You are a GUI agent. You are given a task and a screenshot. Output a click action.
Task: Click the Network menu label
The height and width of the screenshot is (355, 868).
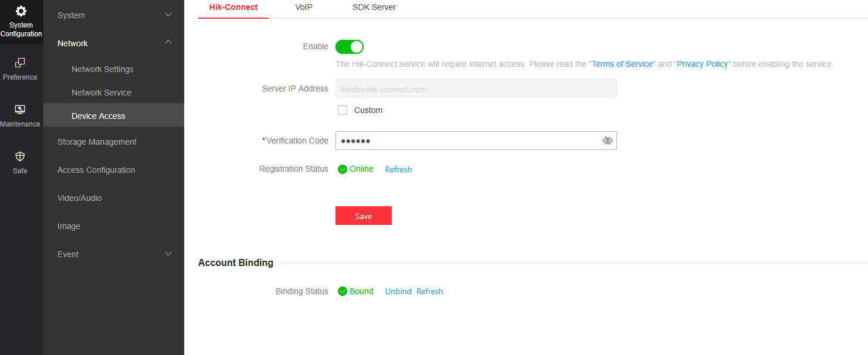coord(73,43)
